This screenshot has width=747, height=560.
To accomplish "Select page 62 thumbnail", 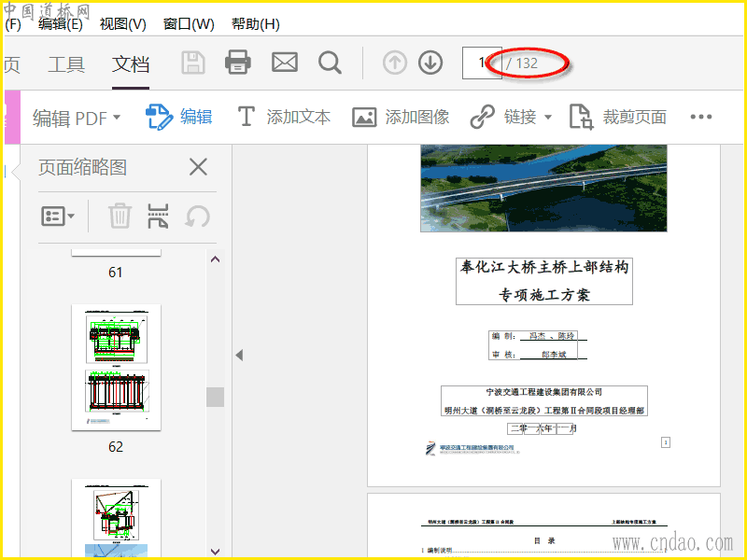I will [116, 367].
